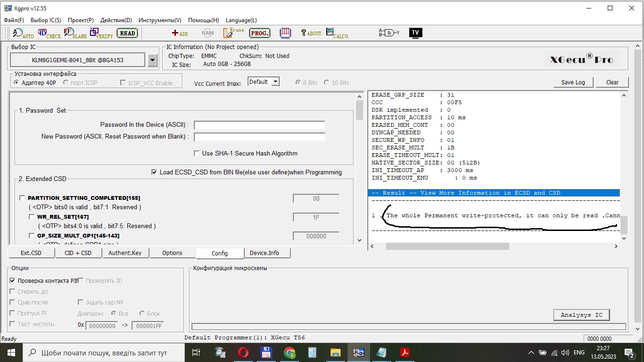This screenshot has height=362, width=644.
Task: Click the Erase chip icon
Action: (x=233, y=33)
